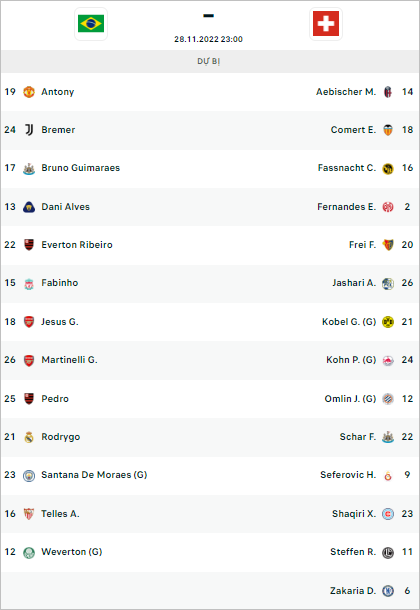
Task: Open player Seferovic H.
Action: tap(348, 475)
